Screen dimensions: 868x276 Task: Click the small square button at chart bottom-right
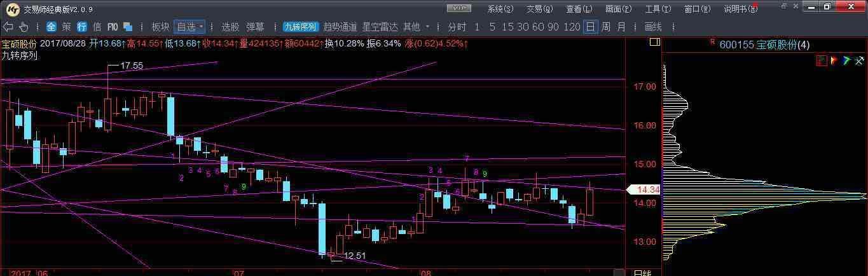(x=619, y=272)
